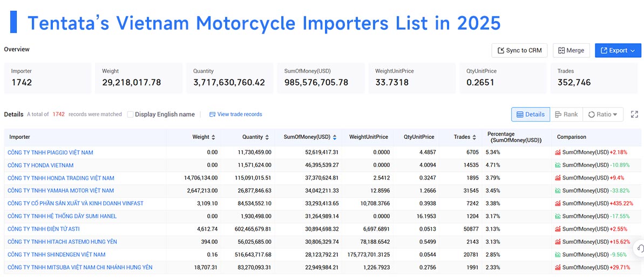Click the 14,706,134.00 weight cell
This screenshot has height=280, width=644.
tap(201, 178)
